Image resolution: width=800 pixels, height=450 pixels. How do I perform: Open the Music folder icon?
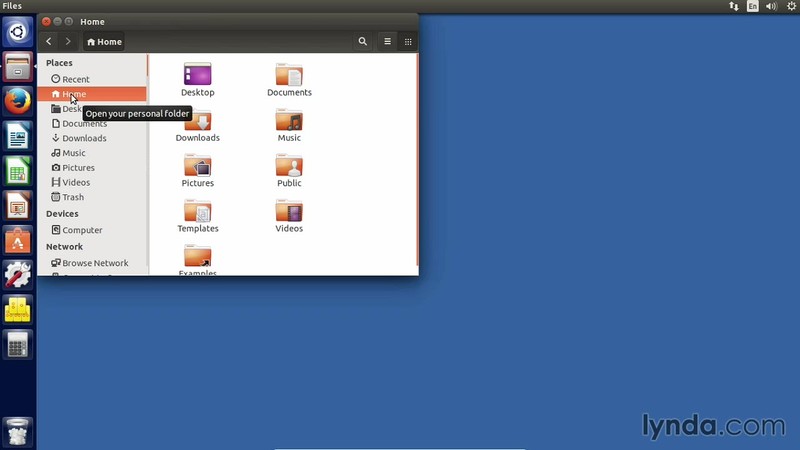(x=289, y=120)
